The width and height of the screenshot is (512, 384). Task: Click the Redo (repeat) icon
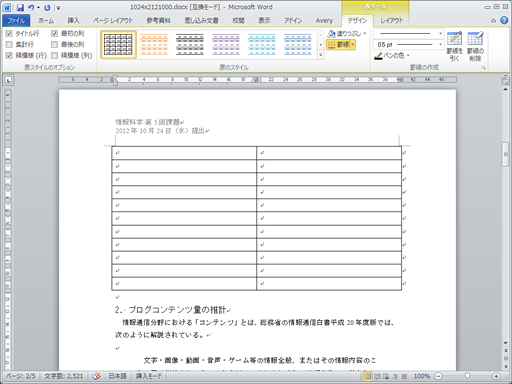coord(47,7)
